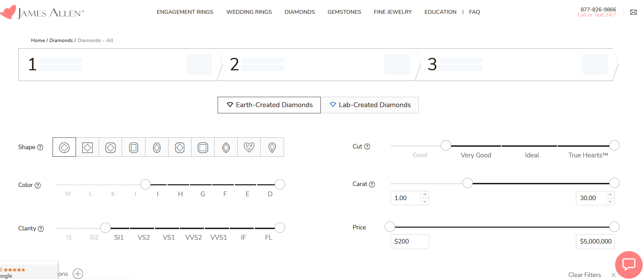Viewport: 644px width, 279px height.
Task: Pick the Emerald shape icon
Action: coord(134,147)
